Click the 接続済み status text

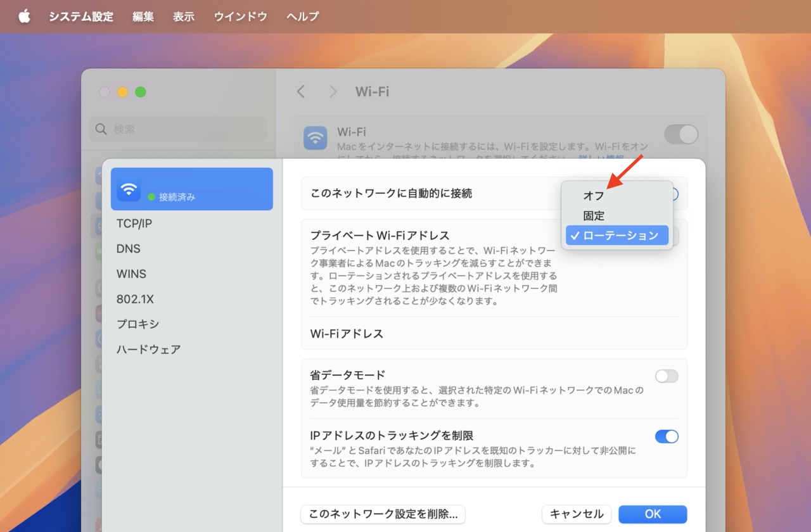click(177, 197)
